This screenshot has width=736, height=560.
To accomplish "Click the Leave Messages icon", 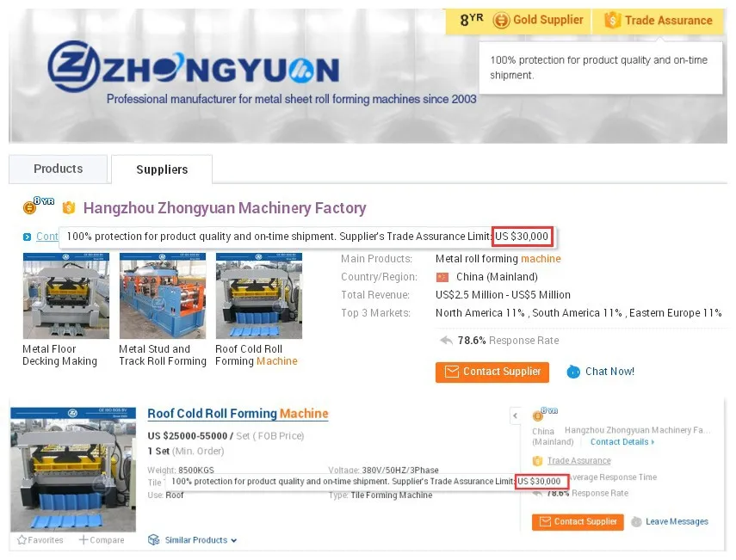I will pyautogui.click(x=636, y=521).
